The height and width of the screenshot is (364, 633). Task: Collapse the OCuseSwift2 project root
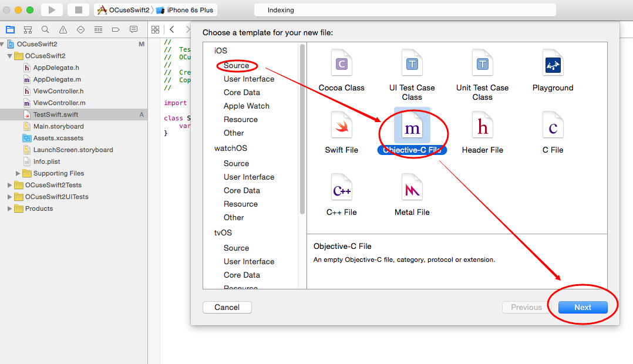tap(2, 44)
